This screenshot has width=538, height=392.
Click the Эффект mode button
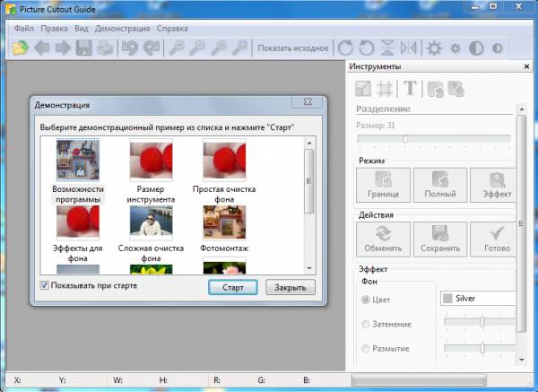[x=493, y=185]
